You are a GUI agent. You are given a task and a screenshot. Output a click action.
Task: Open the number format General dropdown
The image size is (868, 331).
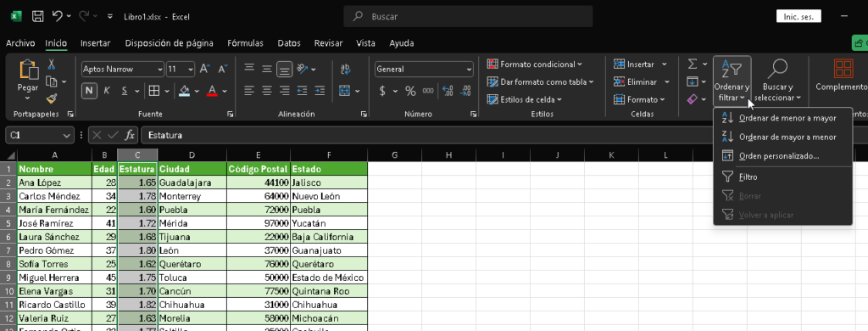(x=469, y=70)
